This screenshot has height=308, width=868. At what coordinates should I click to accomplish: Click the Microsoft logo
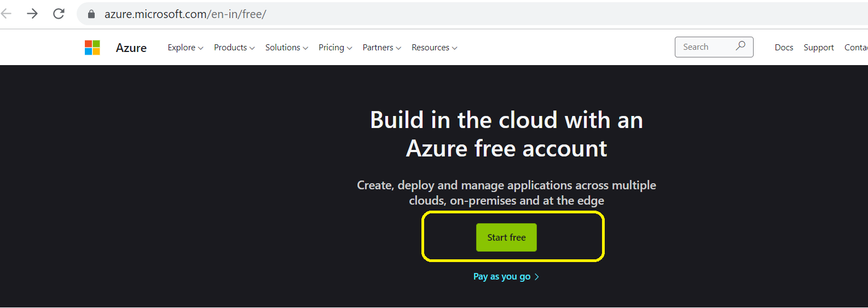point(92,48)
